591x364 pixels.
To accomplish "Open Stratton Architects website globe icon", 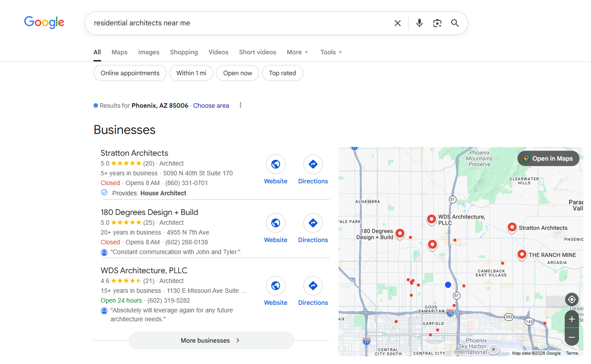I will tap(276, 164).
